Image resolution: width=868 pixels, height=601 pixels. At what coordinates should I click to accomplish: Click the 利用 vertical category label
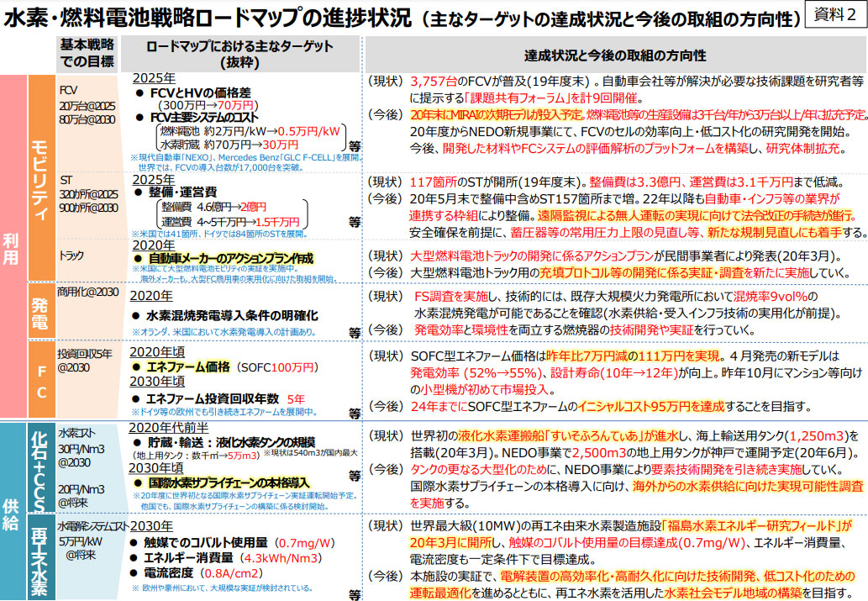click(x=12, y=248)
